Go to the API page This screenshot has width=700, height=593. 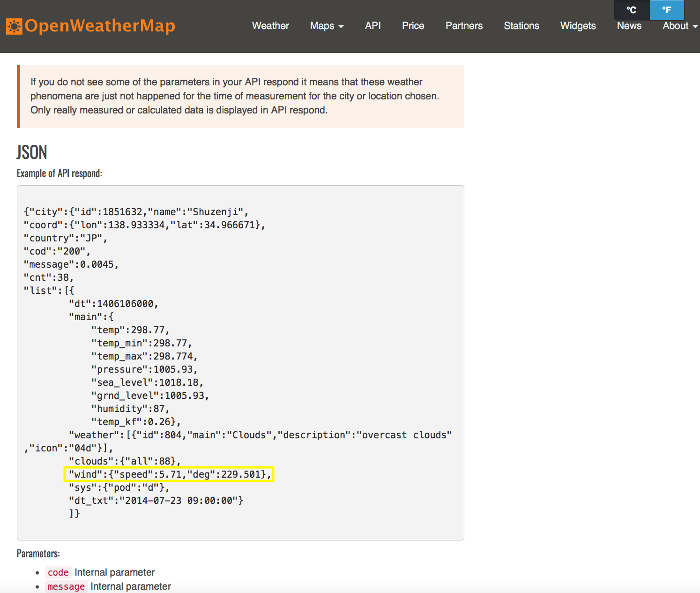tap(373, 26)
